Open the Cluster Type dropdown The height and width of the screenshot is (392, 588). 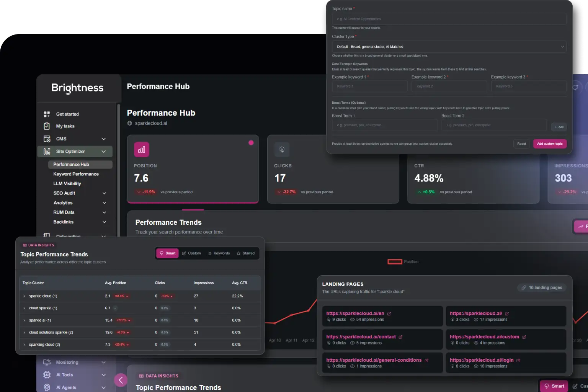pos(449,47)
